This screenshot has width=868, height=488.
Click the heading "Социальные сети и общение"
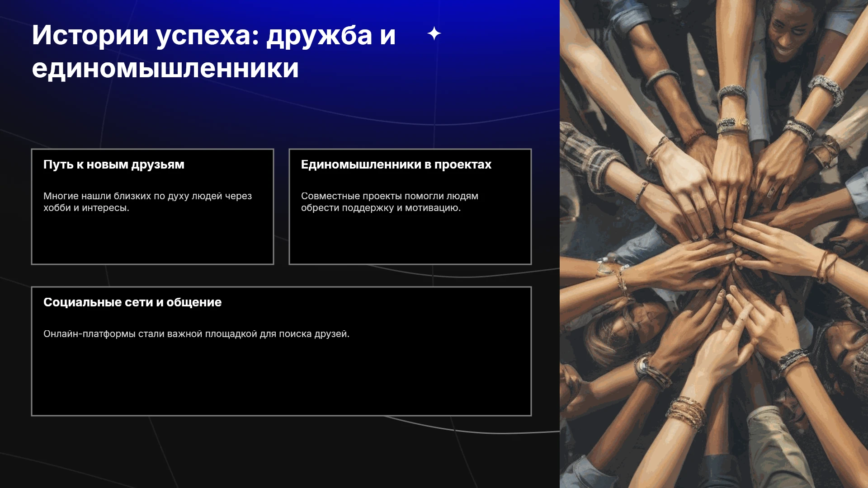click(132, 302)
